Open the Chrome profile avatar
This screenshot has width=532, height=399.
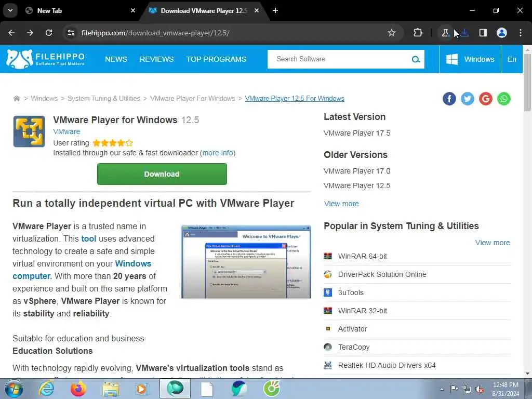tap(502, 33)
